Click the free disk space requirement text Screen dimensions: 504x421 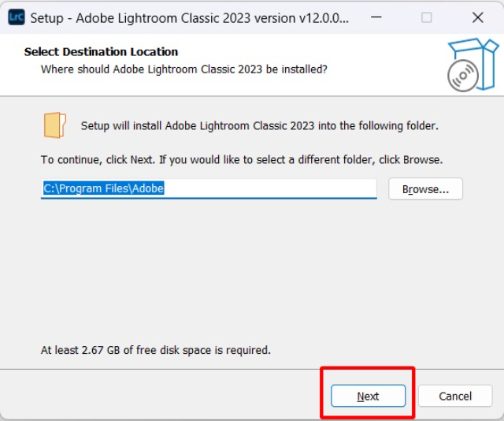pos(155,349)
